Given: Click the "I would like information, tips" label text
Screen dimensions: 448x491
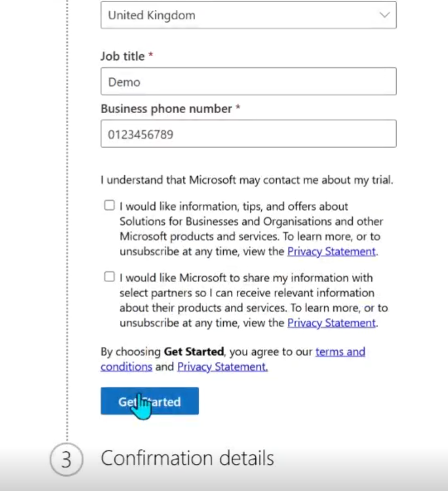Looking at the screenshot, I should tap(234, 207).
